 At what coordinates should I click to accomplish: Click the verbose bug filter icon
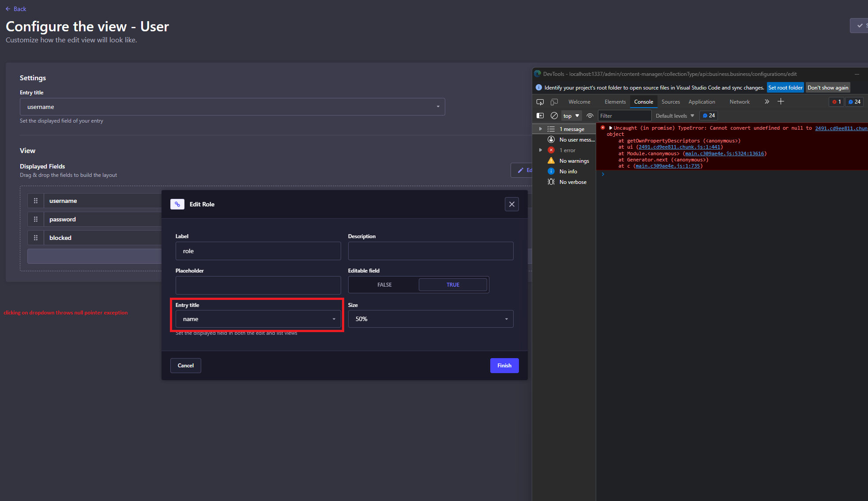[x=551, y=182]
